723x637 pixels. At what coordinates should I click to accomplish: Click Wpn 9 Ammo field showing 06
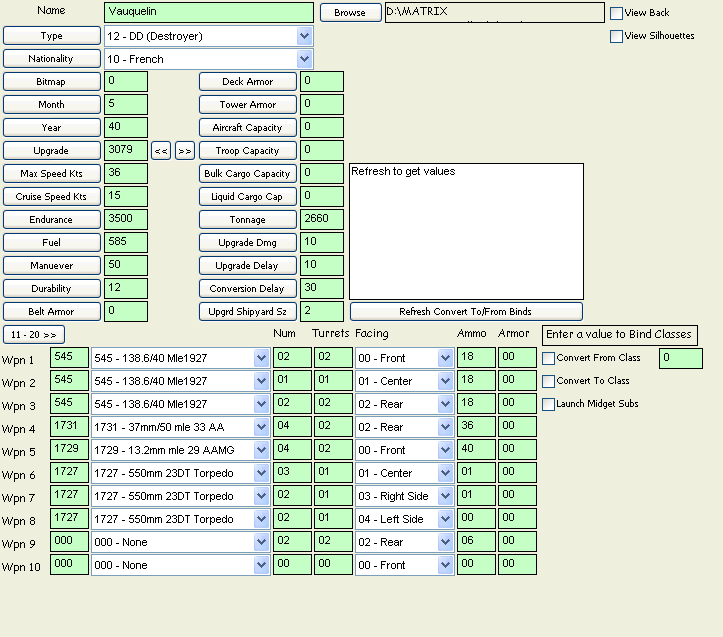(x=476, y=542)
